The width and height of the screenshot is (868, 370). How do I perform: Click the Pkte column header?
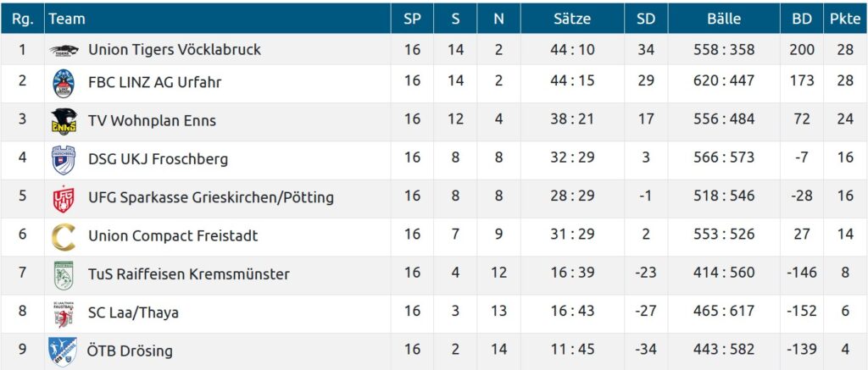(844, 19)
